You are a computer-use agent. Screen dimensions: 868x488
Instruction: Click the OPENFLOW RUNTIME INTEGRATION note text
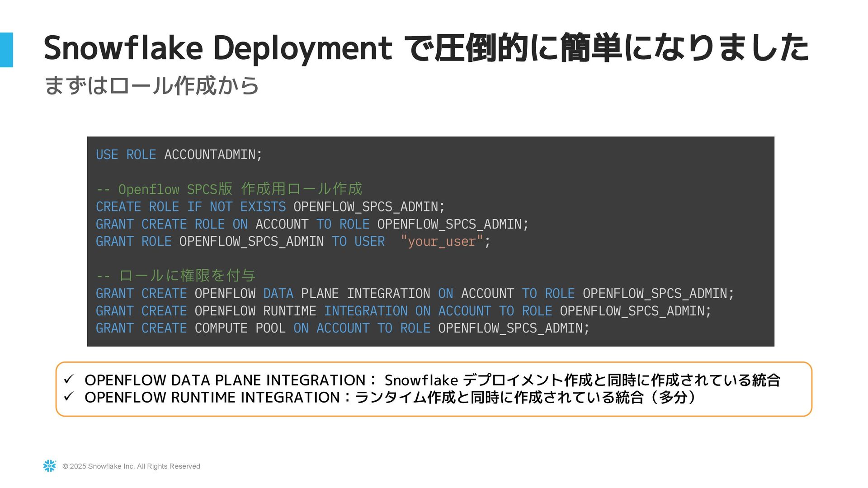[389, 397]
